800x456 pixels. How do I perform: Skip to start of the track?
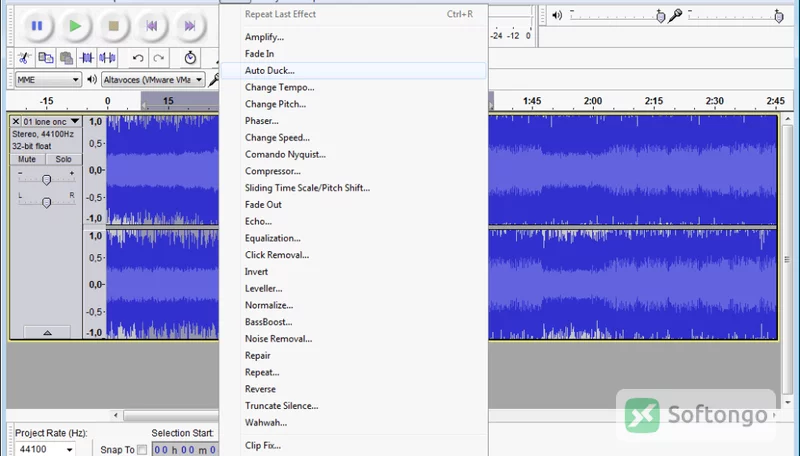coord(152,26)
